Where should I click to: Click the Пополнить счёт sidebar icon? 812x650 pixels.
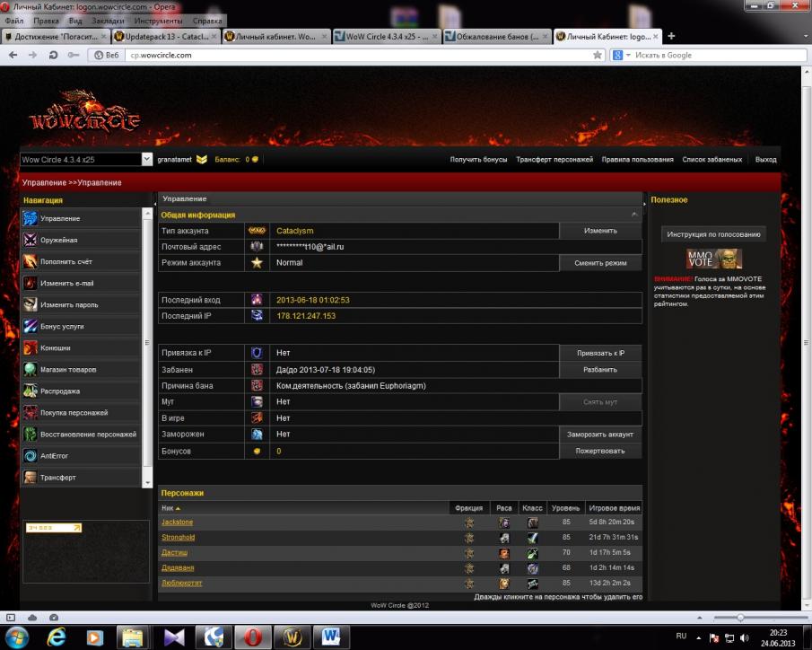tap(31, 261)
